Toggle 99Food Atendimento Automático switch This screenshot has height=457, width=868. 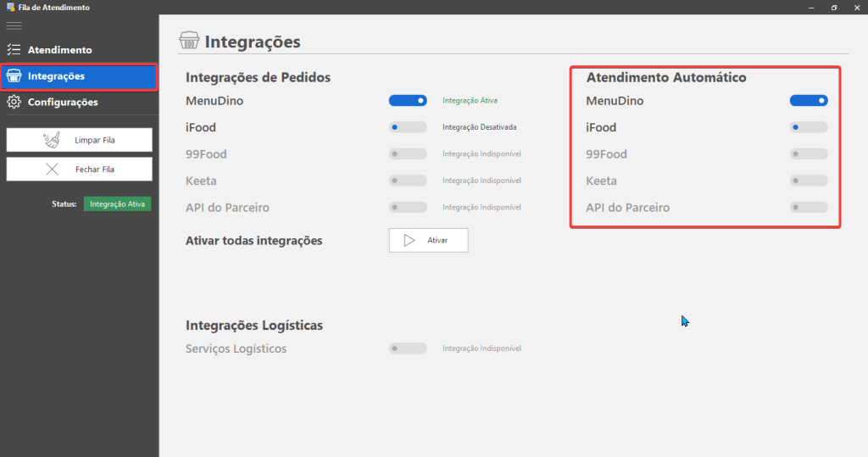pyautogui.click(x=809, y=153)
